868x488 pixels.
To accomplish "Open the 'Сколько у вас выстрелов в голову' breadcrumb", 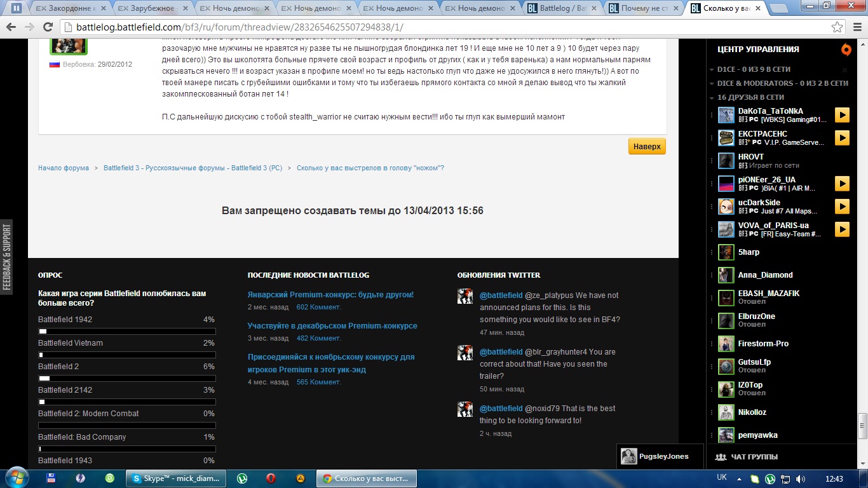I will pyautogui.click(x=370, y=168).
